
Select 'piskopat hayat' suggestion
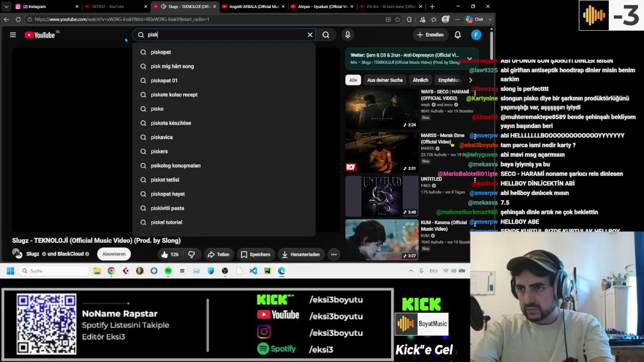pos(224,194)
